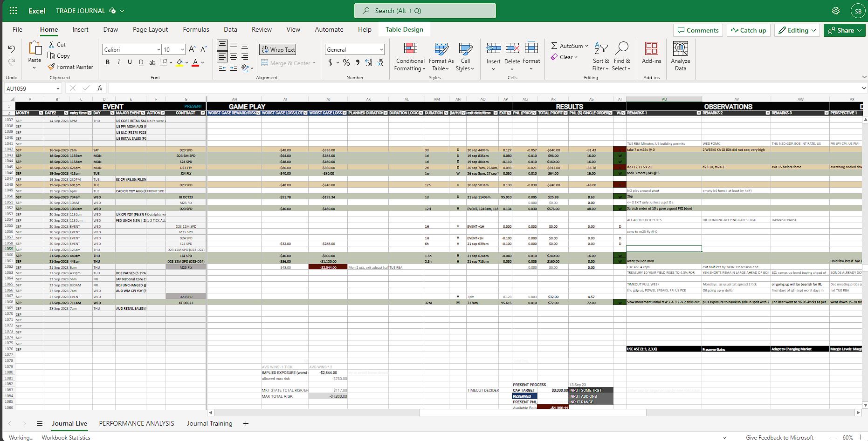The width and height of the screenshot is (868, 441).
Task: Click the red font color button
Action: tap(195, 62)
